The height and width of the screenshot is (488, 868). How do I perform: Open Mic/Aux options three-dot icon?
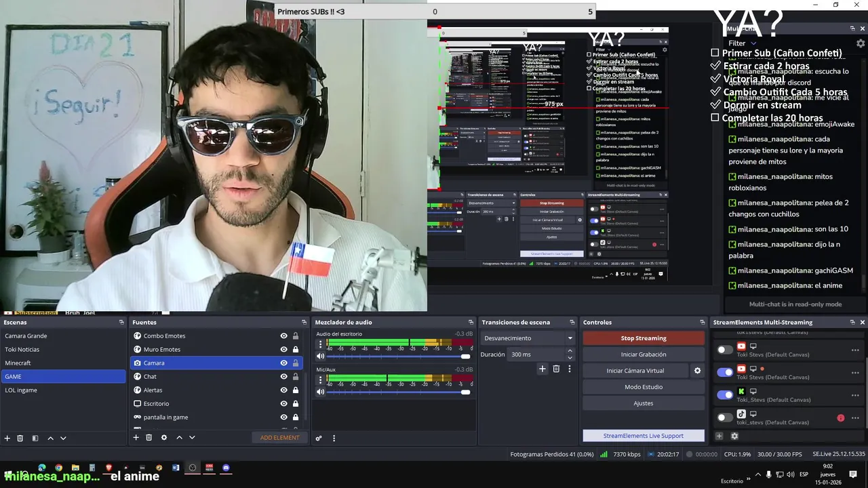point(321,380)
